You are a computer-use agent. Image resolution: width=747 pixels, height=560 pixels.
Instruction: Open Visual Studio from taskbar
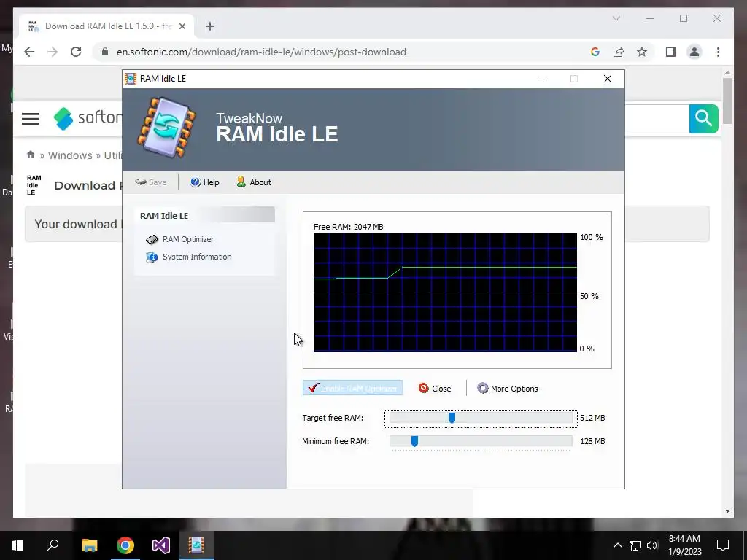coord(161,545)
